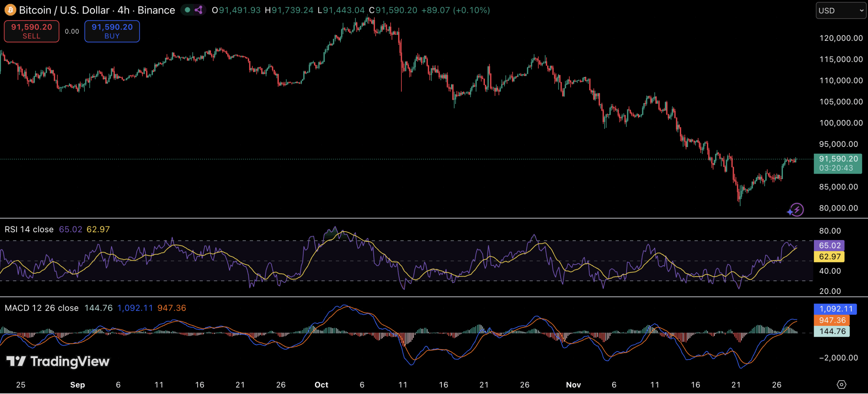Select the MACD 12 26 close legend
Image resolution: width=868 pixels, height=394 pixels.
(x=42, y=308)
